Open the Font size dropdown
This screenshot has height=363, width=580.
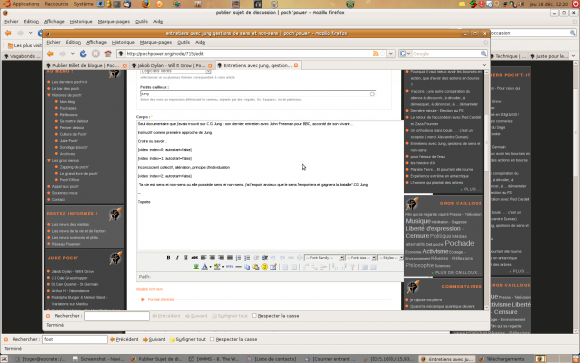coord(361,258)
